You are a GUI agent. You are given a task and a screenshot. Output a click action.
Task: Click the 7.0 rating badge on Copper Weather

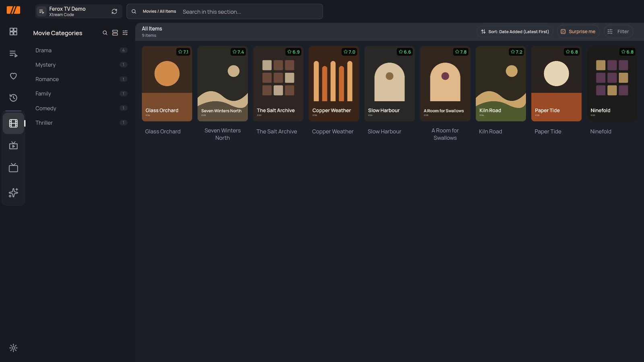tap(349, 52)
